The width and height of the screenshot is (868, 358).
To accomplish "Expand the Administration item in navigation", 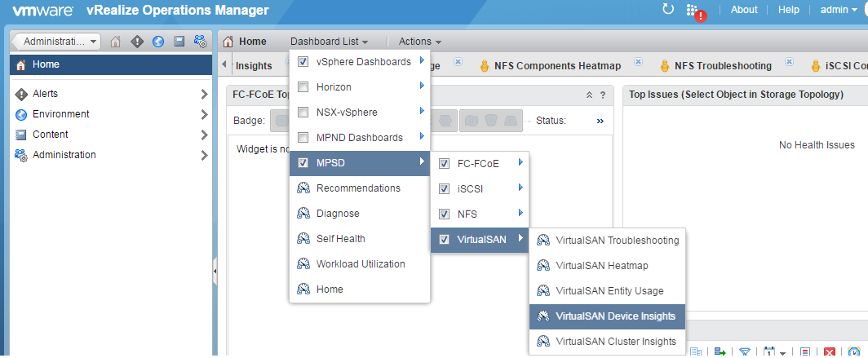I will (111, 155).
